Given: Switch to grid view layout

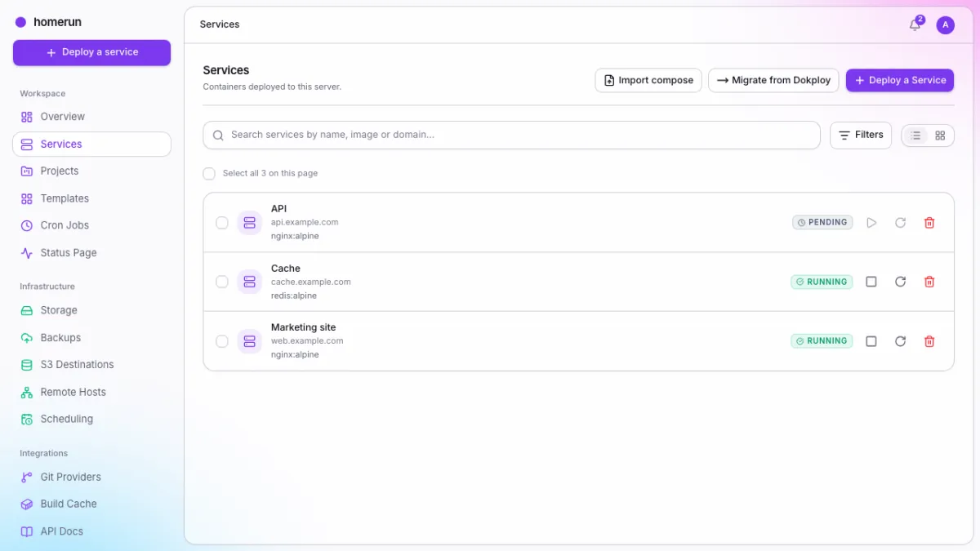Looking at the screenshot, I should (940, 136).
